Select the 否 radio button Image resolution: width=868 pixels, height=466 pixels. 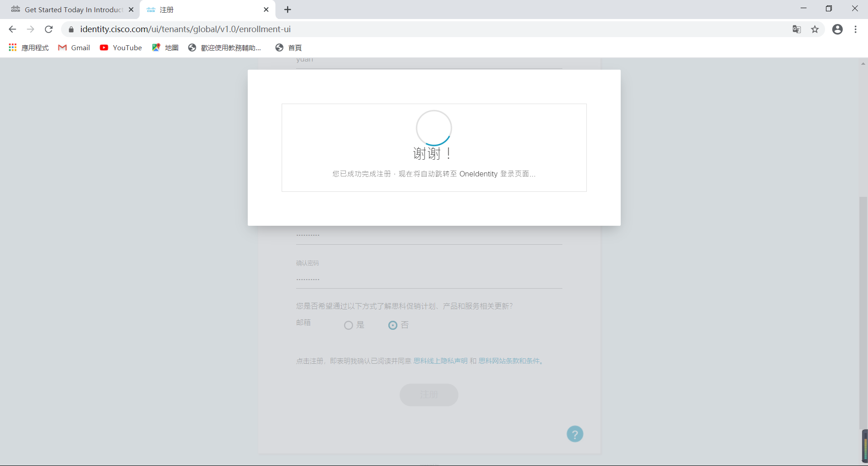tap(392, 325)
